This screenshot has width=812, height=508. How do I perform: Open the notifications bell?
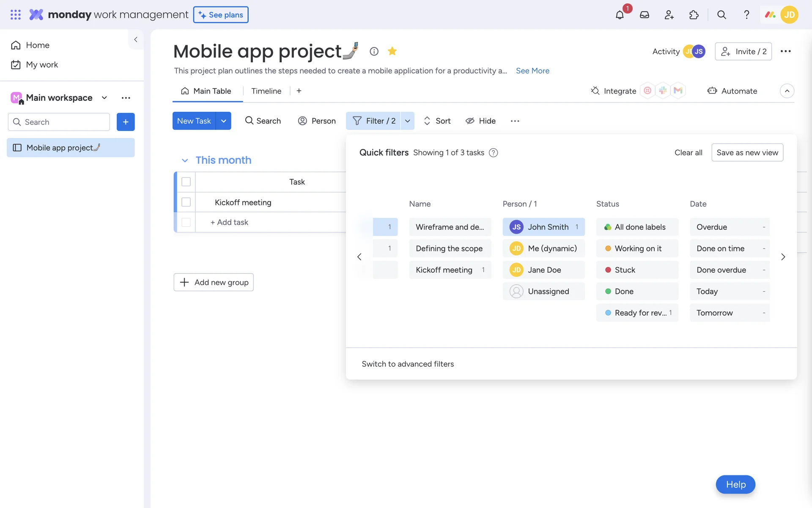tap(620, 15)
